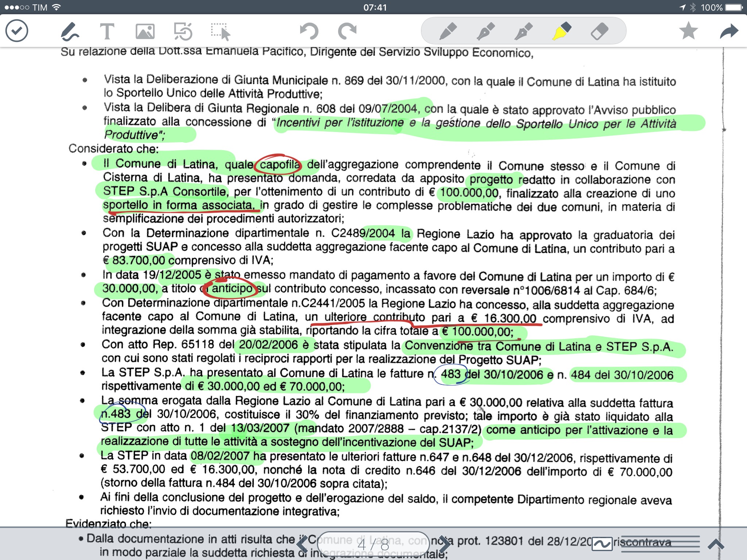Tap the location services arrow icon
The width and height of the screenshot is (747, 560).
682,8
